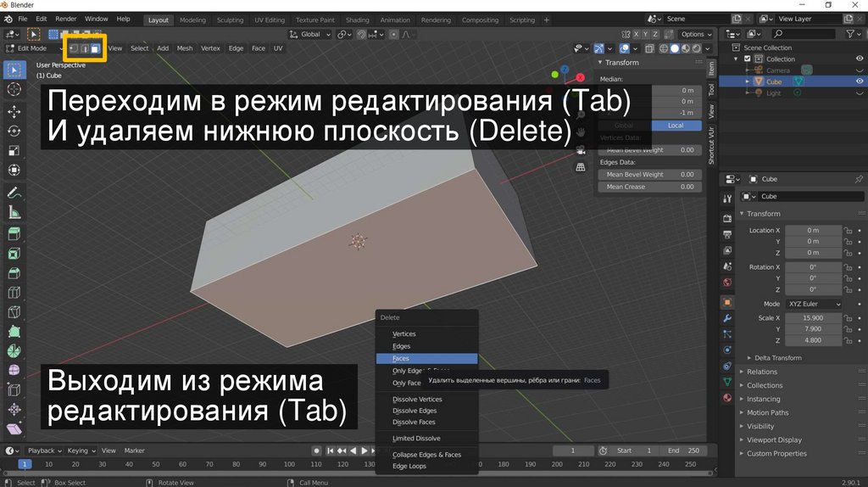Open the Mesh menu in viewport header
The image size is (868, 487).
point(185,48)
